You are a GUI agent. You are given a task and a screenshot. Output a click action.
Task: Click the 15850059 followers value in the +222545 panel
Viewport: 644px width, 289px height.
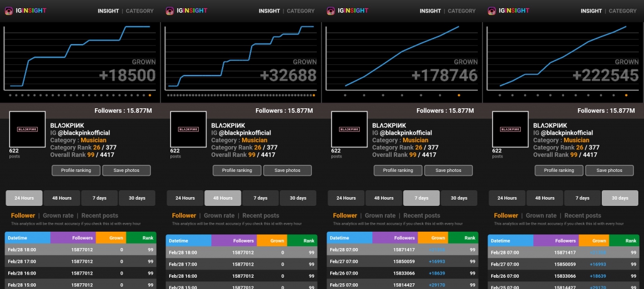(565, 264)
